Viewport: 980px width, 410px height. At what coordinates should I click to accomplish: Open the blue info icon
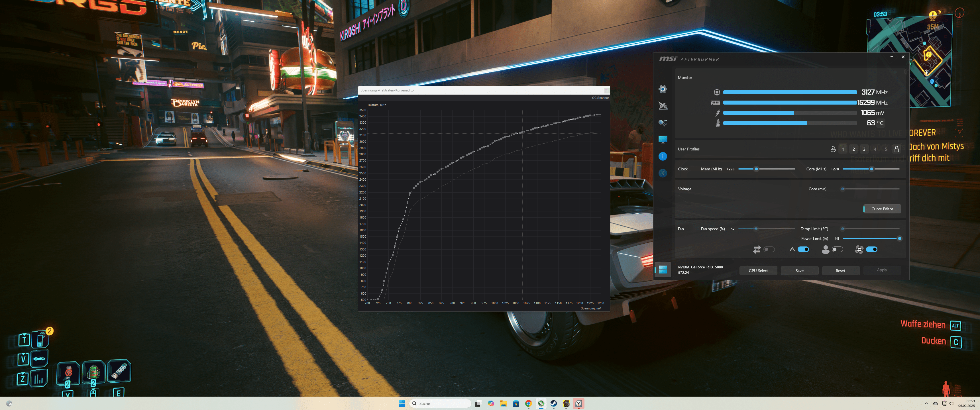[663, 156]
